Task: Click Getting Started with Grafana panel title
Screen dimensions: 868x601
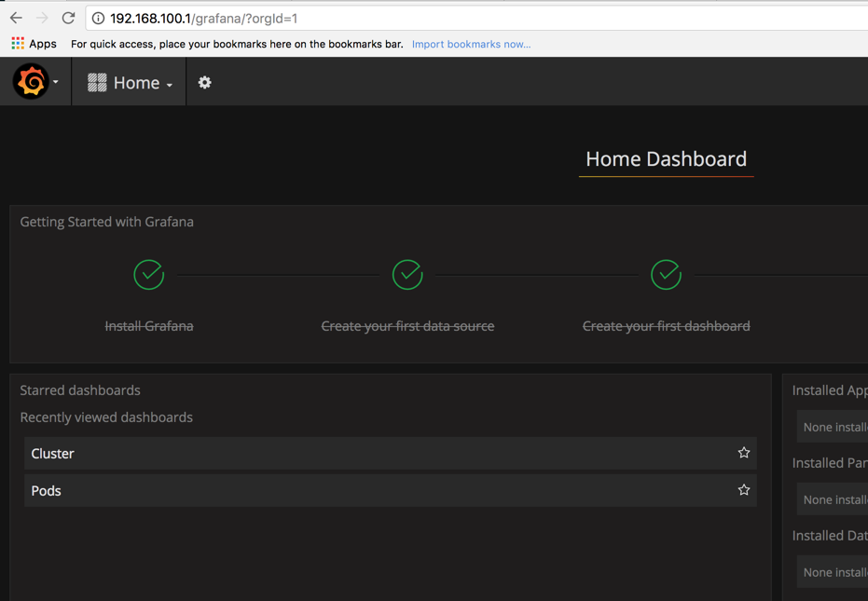Action: (x=107, y=222)
